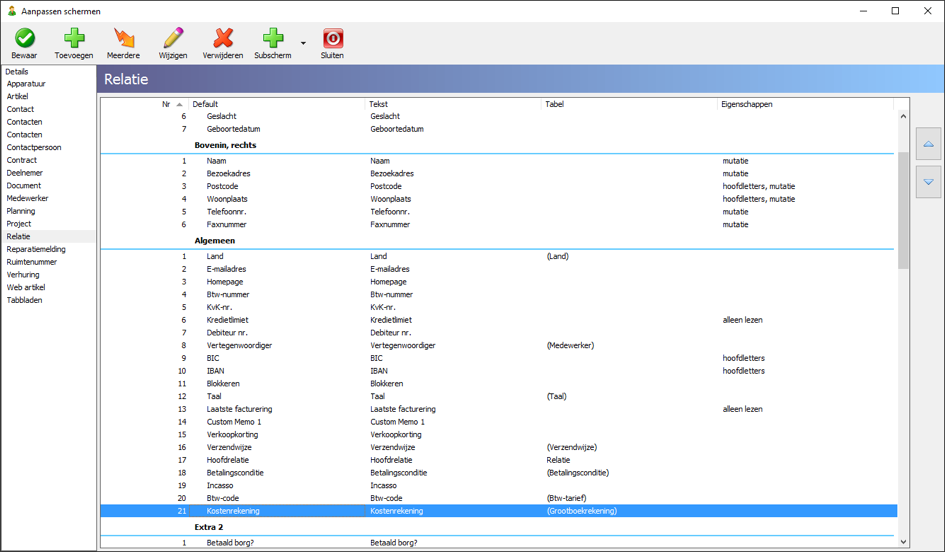
Task: Select the Laatste facturering row
Action: [x=498, y=409]
